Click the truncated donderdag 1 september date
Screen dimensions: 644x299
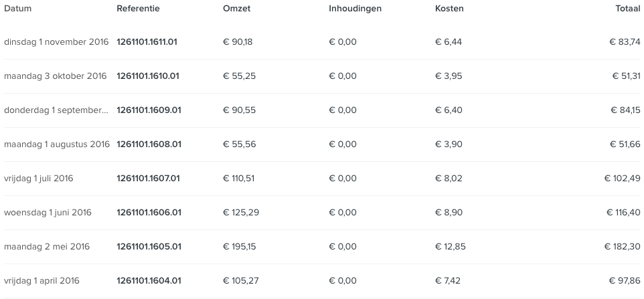(x=56, y=110)
